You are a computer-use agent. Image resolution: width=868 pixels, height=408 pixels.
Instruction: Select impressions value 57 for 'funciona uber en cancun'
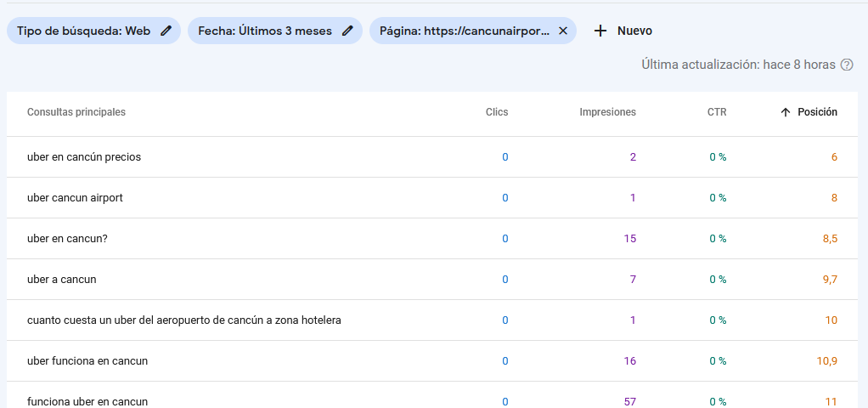coord(630,402)
